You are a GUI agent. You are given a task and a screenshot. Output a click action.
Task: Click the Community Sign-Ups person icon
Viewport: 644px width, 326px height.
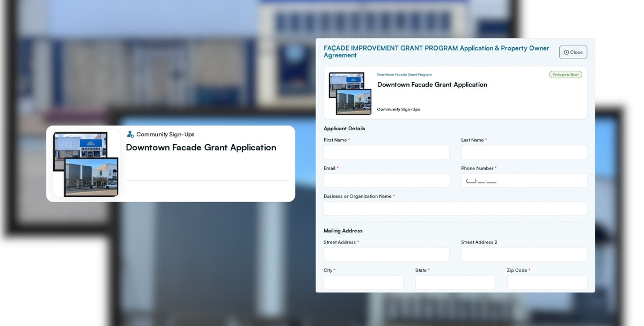click(130, 134)
